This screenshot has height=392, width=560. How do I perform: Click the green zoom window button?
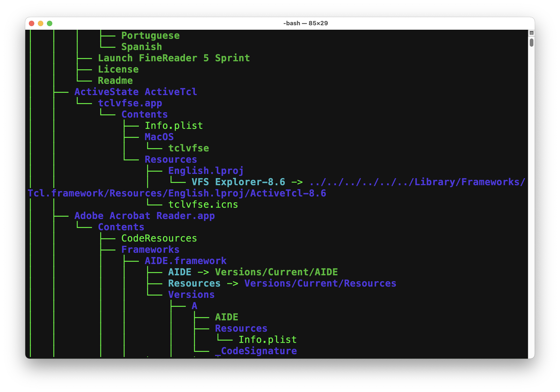pyautogui.click(x=50, y=23)
